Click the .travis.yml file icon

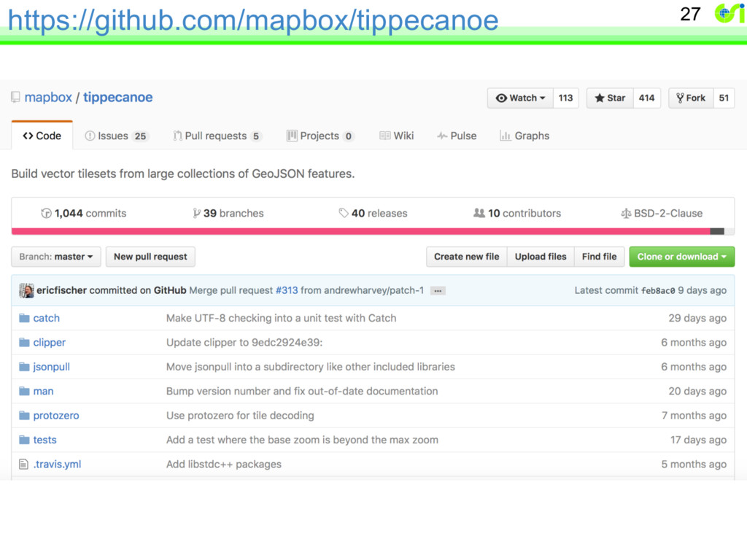[24, 464]
